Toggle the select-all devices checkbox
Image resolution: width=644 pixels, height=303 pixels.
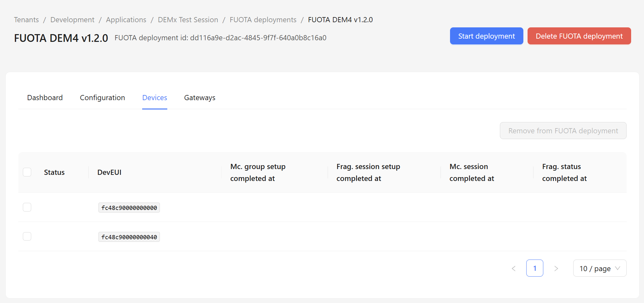click(27, 172)
